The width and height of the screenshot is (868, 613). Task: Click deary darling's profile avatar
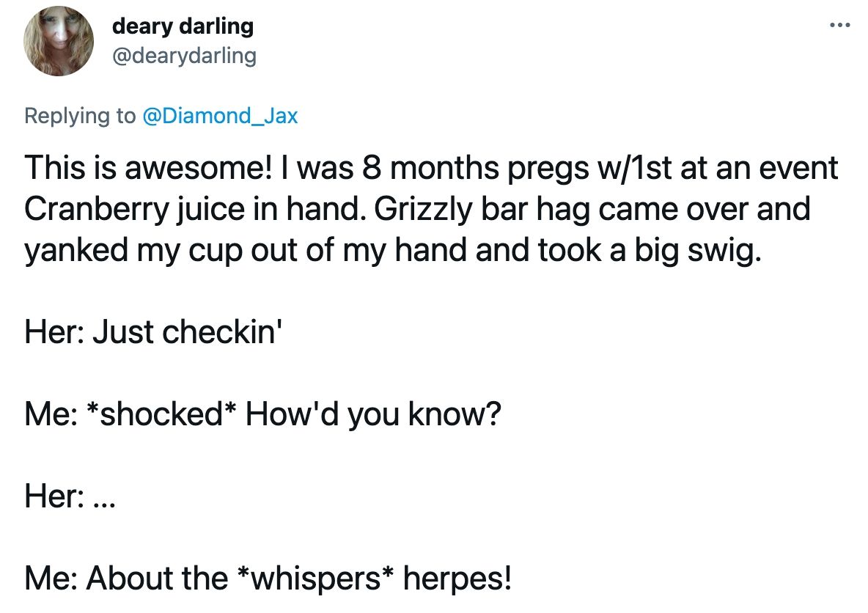pyautogui.click(x=58, y=41)
